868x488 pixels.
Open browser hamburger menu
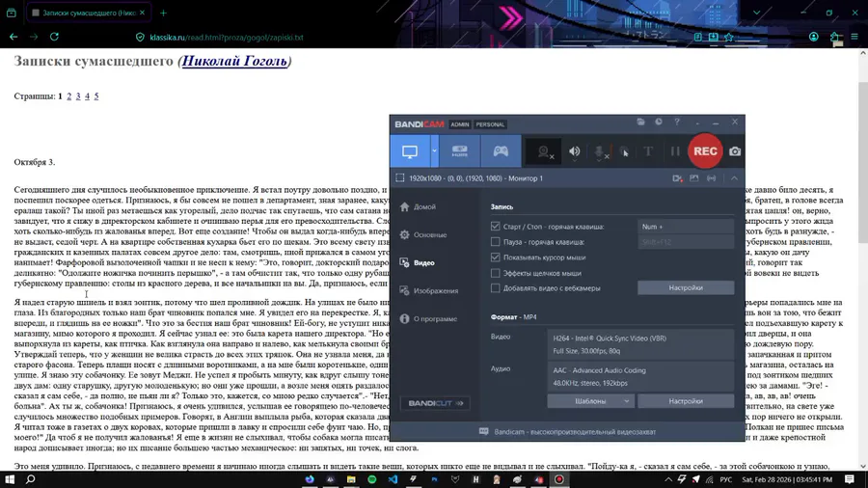pyautogui.click(x=854, y=37)
